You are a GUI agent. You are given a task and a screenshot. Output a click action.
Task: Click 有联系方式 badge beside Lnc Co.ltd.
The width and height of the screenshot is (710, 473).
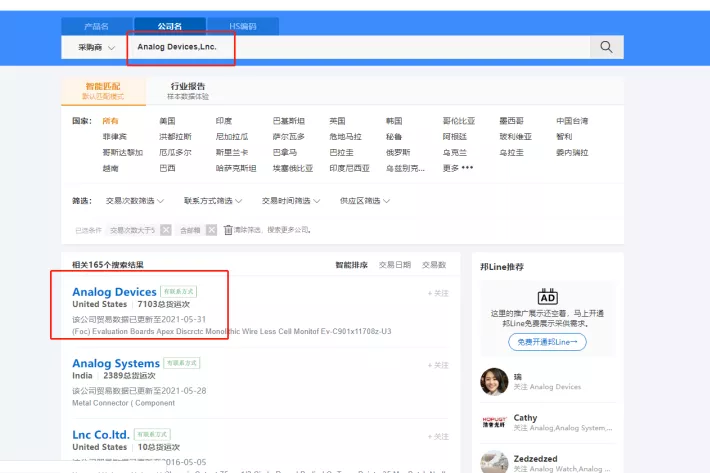[152, 435]
